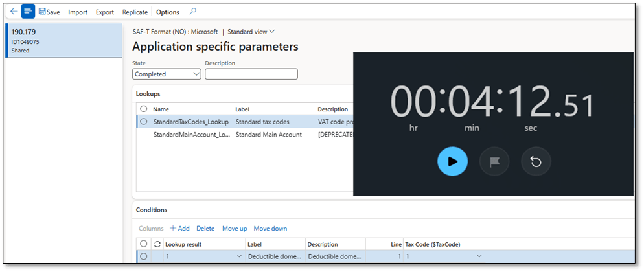Select the first Conditions row radio button
This screenshot has width=644, height=272.
(x=143, y=256)
